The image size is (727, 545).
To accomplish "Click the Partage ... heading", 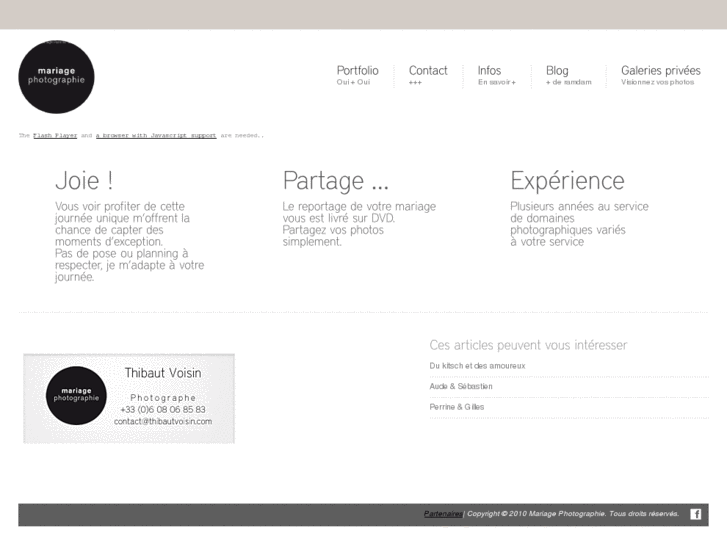I will 336,180.
